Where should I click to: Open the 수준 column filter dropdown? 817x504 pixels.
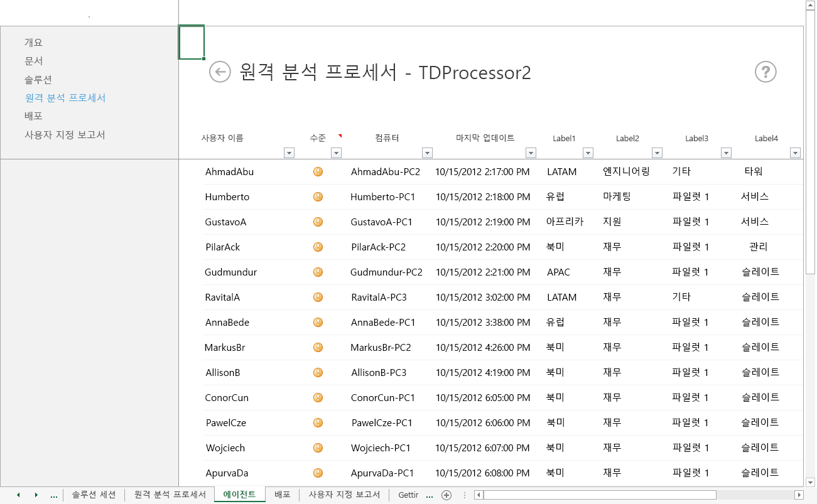click(x=336, y=153)
